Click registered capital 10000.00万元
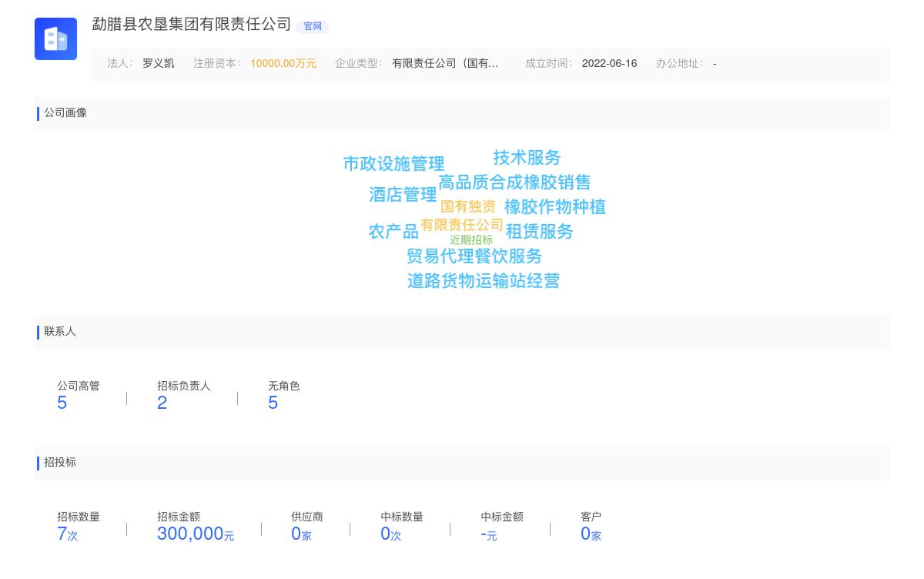The height and width of the screenshot is (579, 924). (x=283, y=64)
